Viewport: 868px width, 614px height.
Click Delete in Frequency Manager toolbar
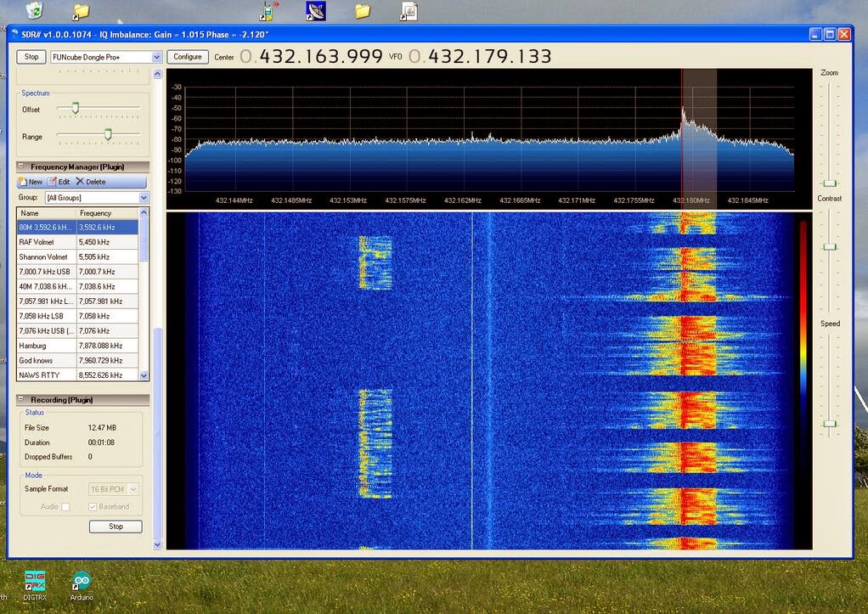tap(90, 182)
